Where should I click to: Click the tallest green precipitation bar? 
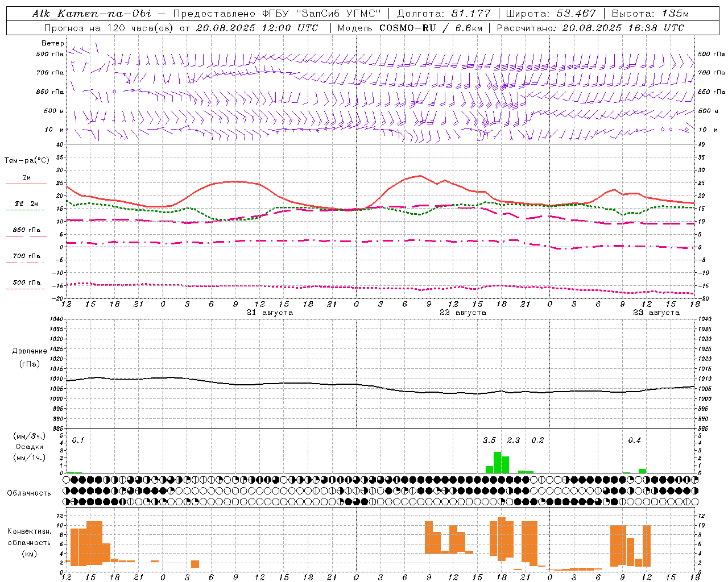pyautogui.click(x=498, y=462)
